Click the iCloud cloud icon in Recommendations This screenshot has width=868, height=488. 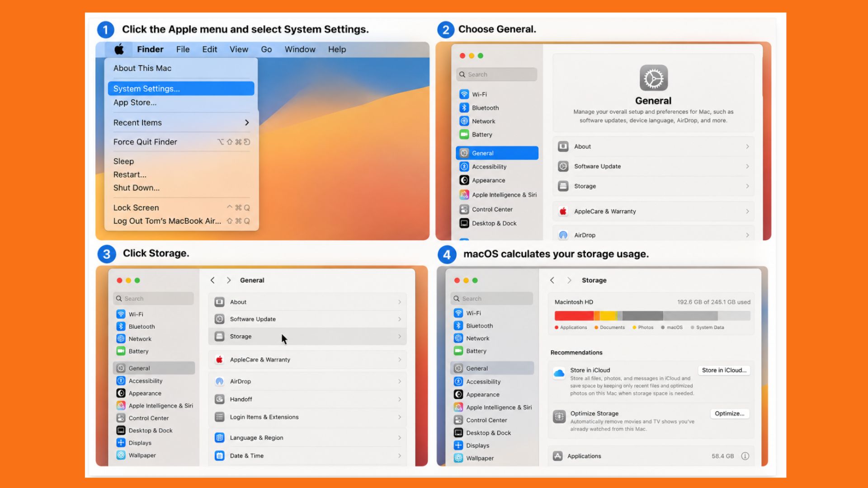coord(559,373)
